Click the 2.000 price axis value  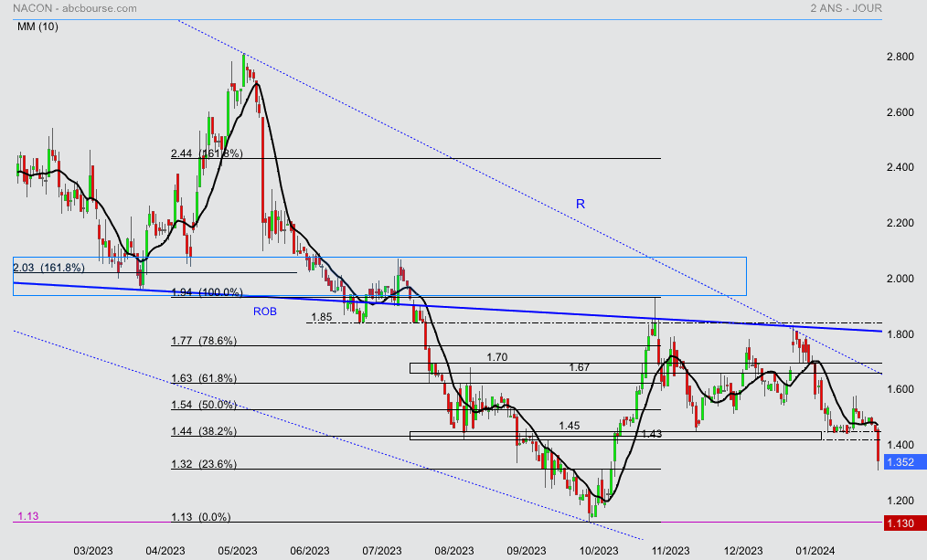point(900,279)
